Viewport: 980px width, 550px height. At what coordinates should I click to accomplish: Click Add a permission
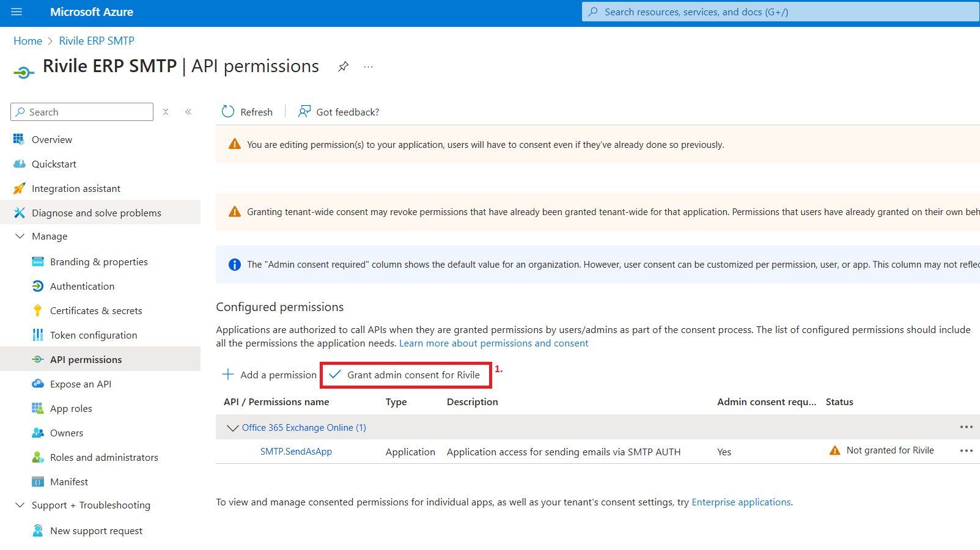[x=270, y=375]
